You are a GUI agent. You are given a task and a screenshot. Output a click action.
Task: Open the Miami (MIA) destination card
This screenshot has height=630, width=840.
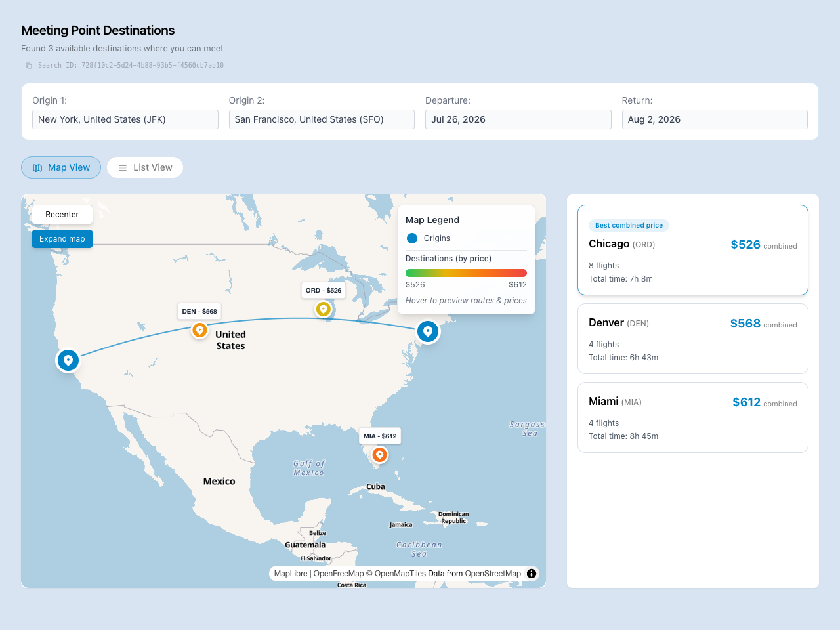coord(693,417)
